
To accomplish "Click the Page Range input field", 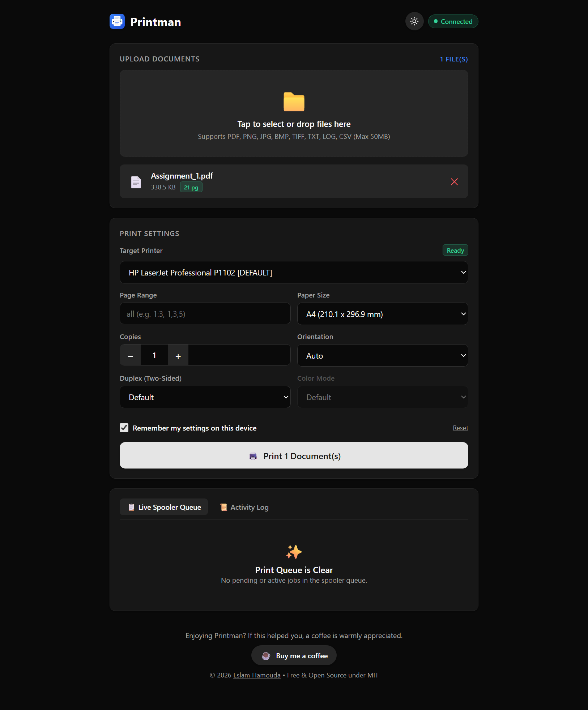I will pyautogui.click(x=205, y=313).
